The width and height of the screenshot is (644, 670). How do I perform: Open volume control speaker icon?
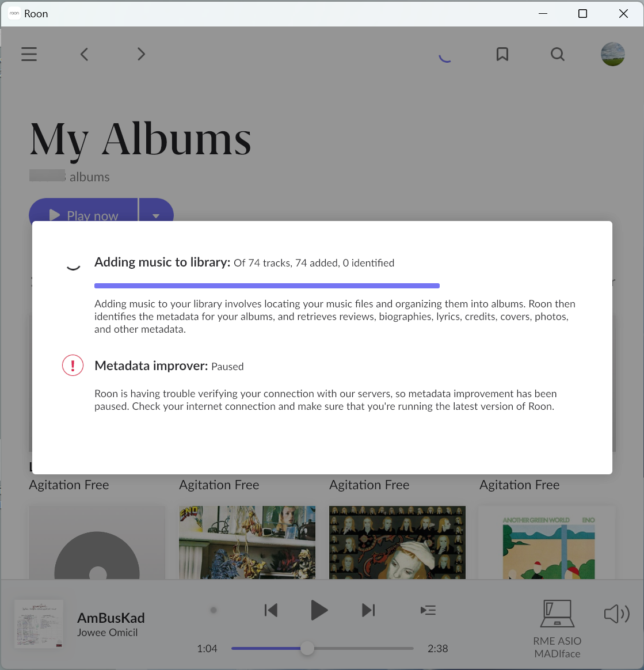[616, 614]
